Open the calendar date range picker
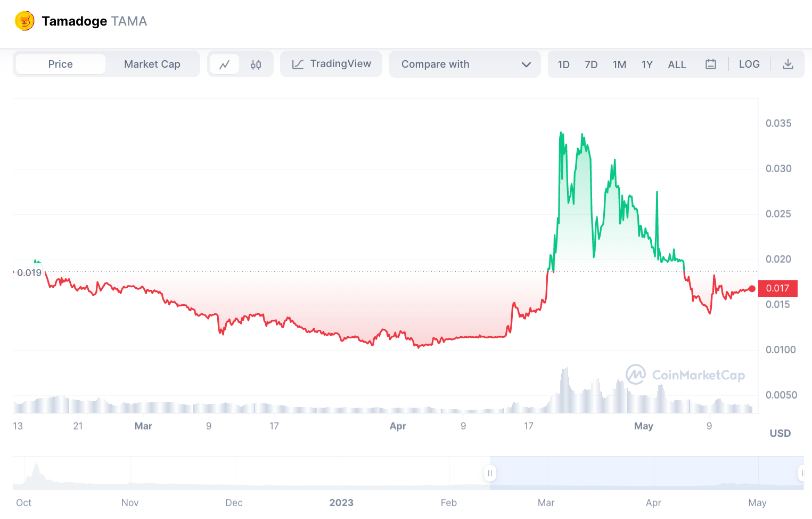Screen dimensions: 812x519 (x=711, y=64)
